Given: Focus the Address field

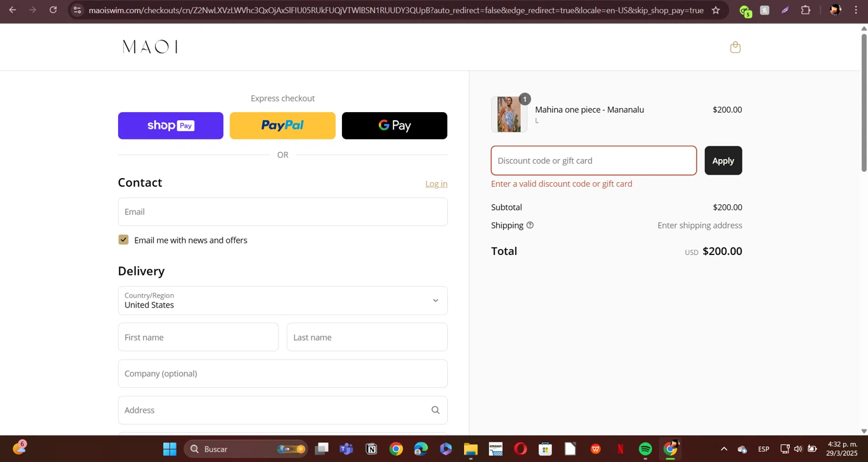Looking at the screenshot, I should 282,410.
